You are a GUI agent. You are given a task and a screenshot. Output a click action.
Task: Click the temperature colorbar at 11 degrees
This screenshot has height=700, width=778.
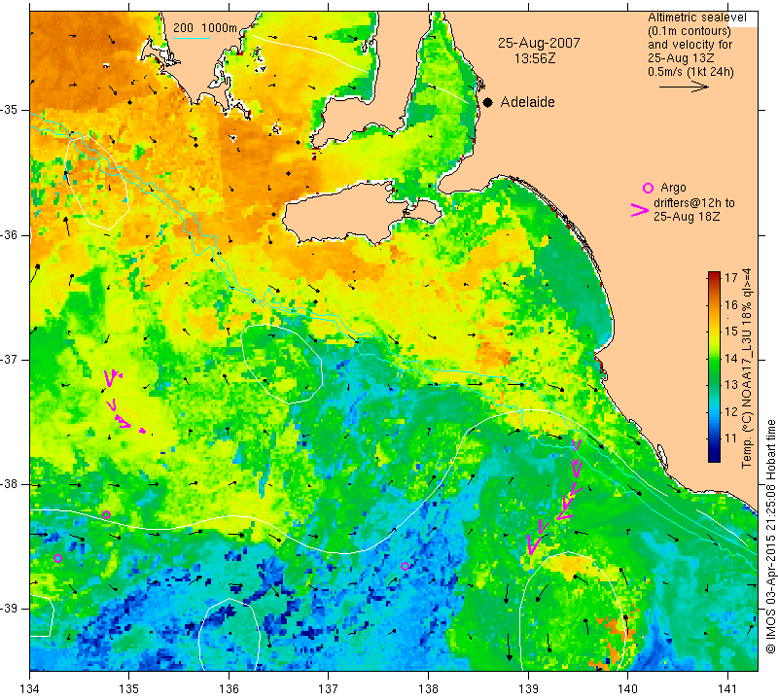714,438
